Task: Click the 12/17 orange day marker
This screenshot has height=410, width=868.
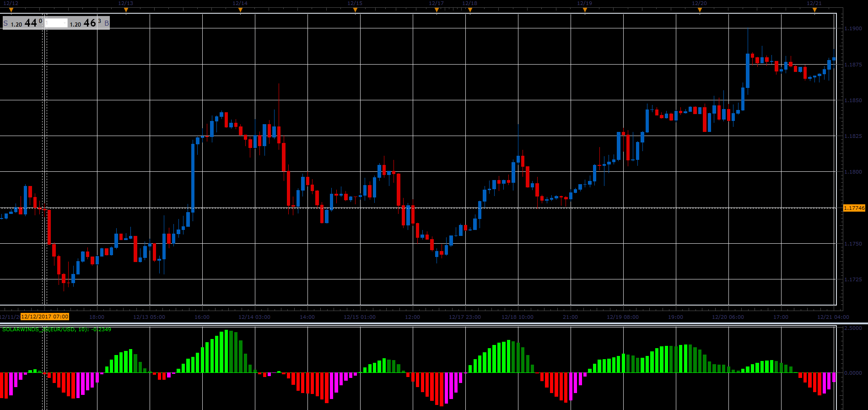Action: [437, 10]
